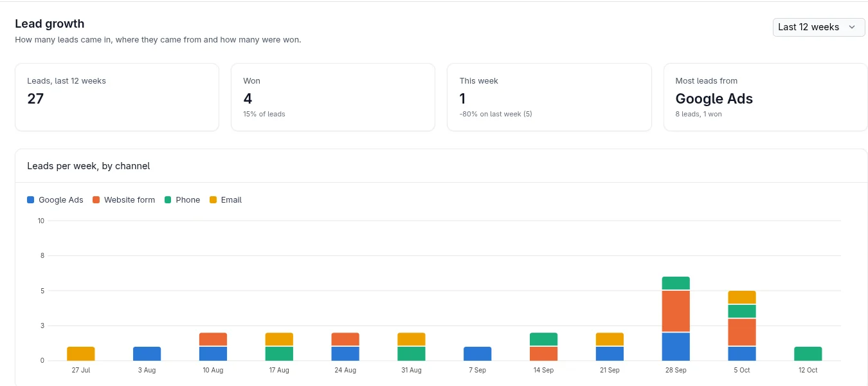This screenshot has width=868, height=386.
Task: Click the '28 Sep' axis label
Action: point(676,371)
